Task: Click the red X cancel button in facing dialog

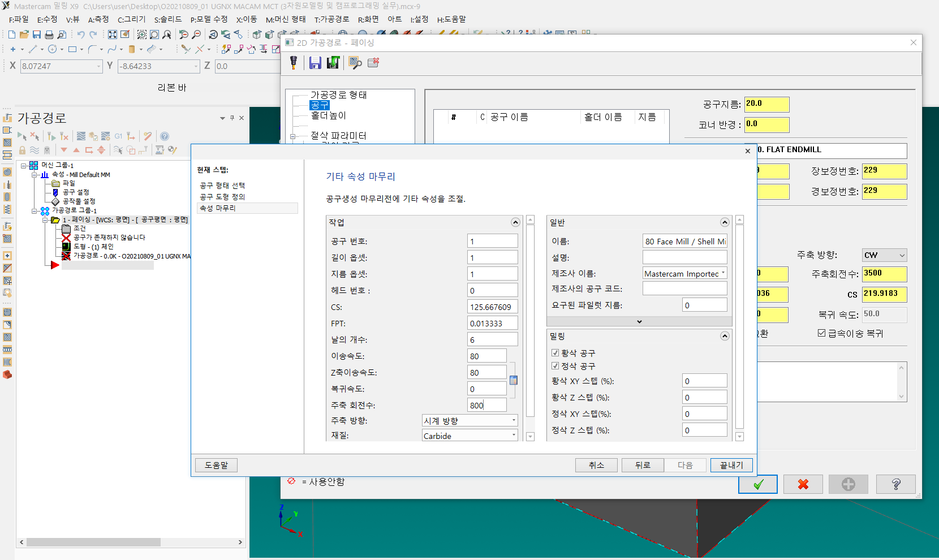Action: coord(803,484)
